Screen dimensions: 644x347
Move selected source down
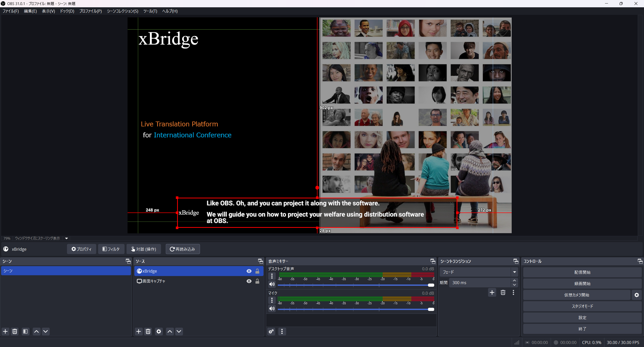click(x=179, y=331)
